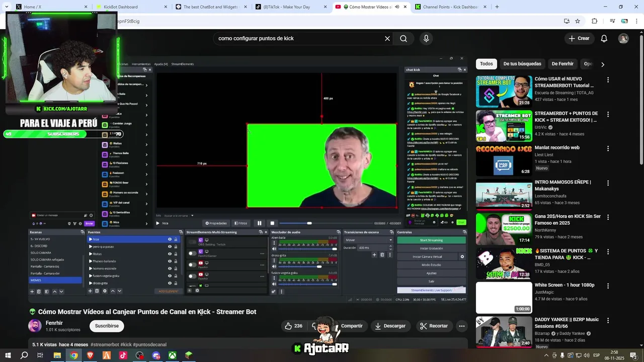Open options menu for 'Cómo USAR el NUEVO STREAMERBOT'
This screenshot has height=362, width=644.
tap(608, 80)
